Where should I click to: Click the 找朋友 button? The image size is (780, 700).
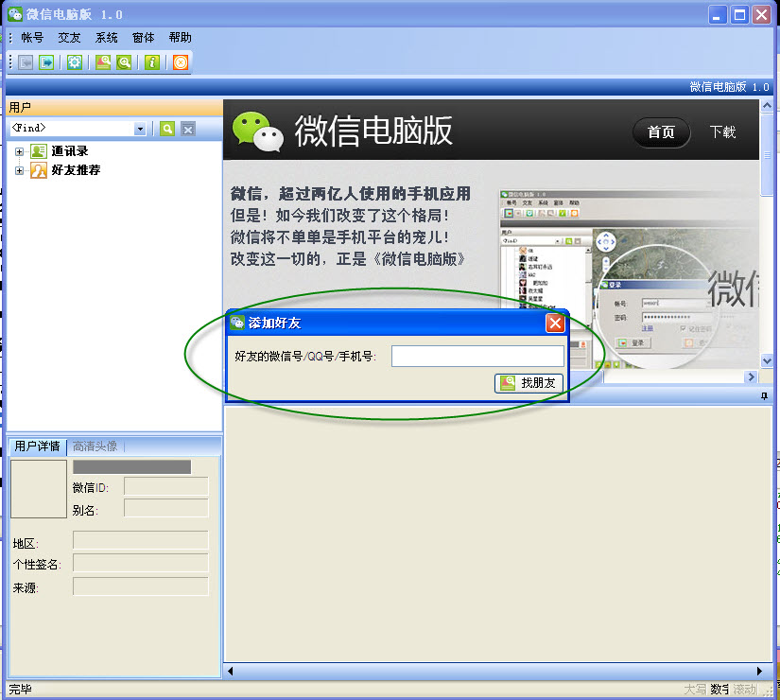(x=529, y=383)
